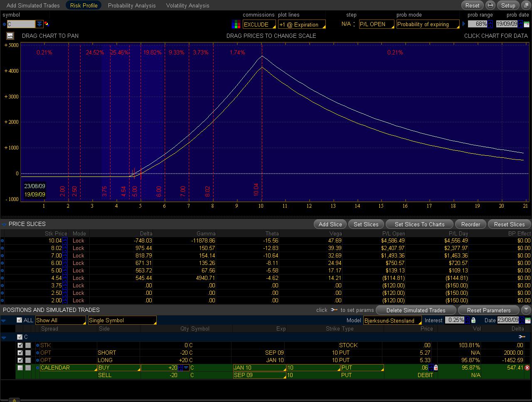Collapse the C symbol group arrow
The height and width of the screenshot is (402, 532).
(3, 337)
